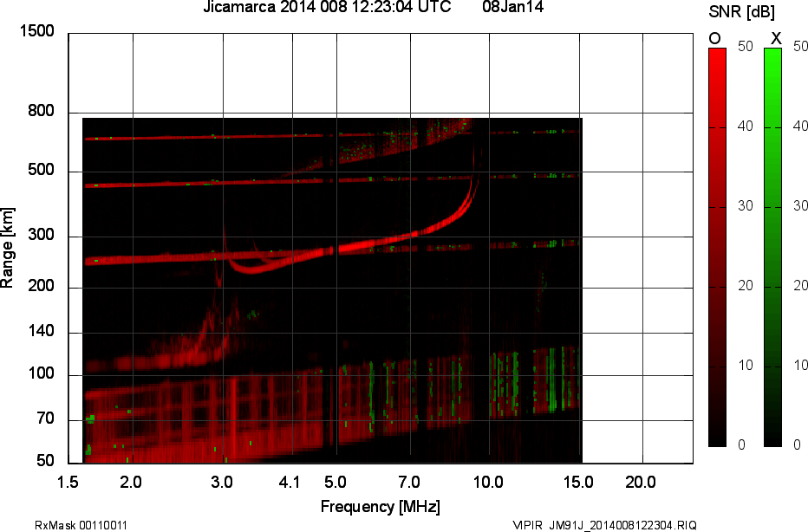808x532 pixels.
Task: Click the green X-mode SNR colorbar
Action: 772,247
